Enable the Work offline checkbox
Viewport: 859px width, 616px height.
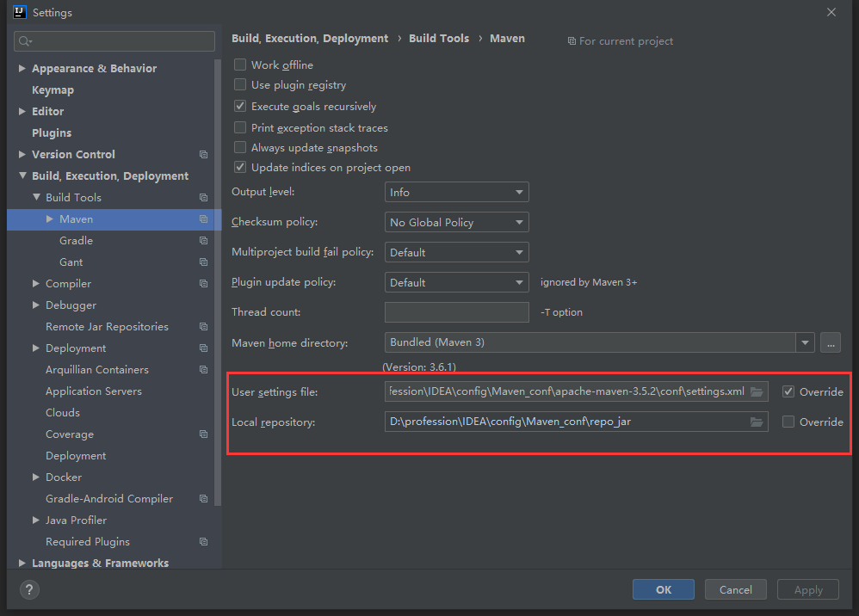pyautogui.click(x=240, y=65)
